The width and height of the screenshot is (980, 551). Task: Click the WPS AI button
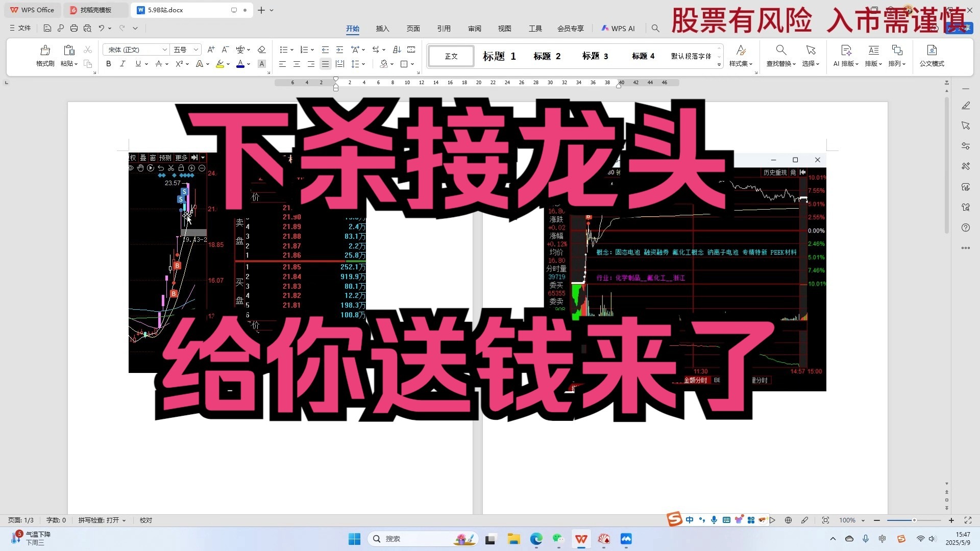tap(618, 29)
